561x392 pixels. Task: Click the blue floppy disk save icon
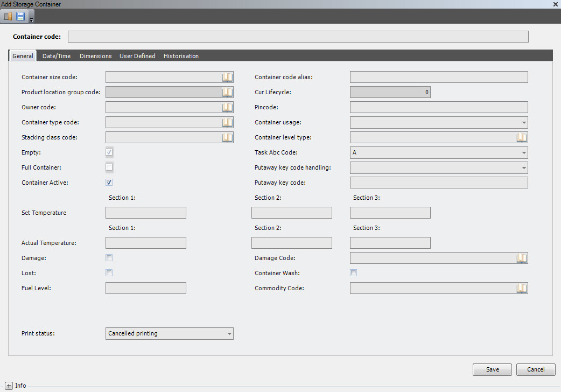pyautogui.click(x=20, y=16)
